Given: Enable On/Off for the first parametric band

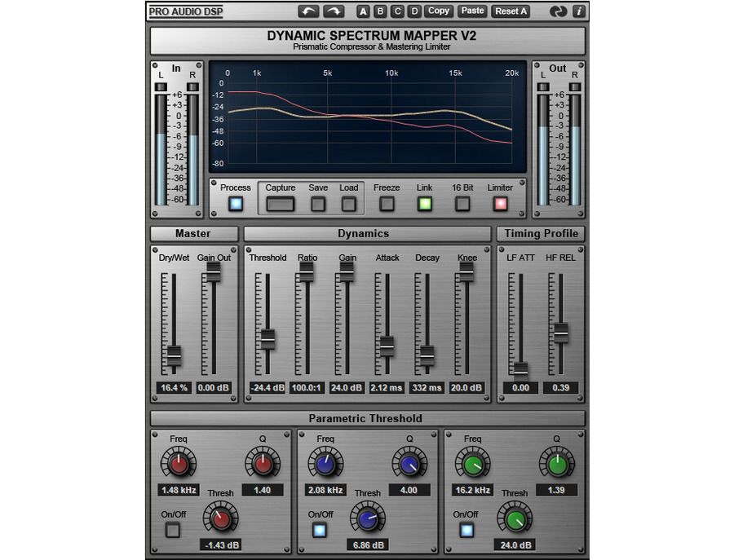Looking at the screenshot, I should point(175,530).
